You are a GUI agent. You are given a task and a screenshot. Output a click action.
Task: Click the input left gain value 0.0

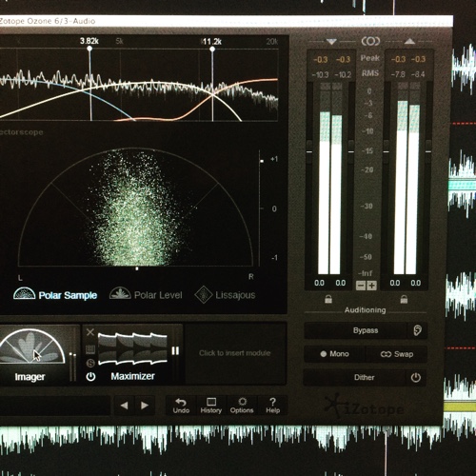[319, 283]
